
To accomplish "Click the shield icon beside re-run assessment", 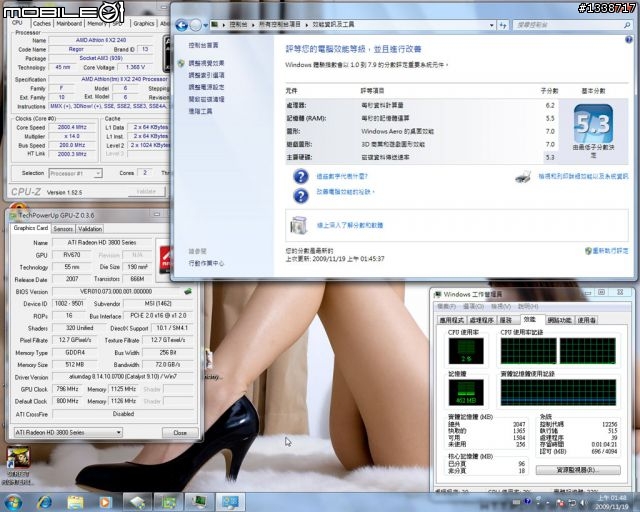I will point(588,251).
